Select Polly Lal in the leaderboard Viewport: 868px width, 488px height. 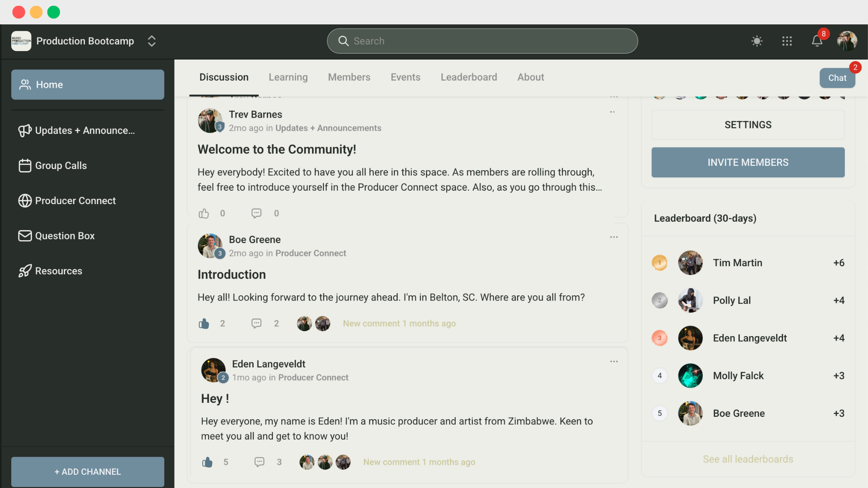748,300
